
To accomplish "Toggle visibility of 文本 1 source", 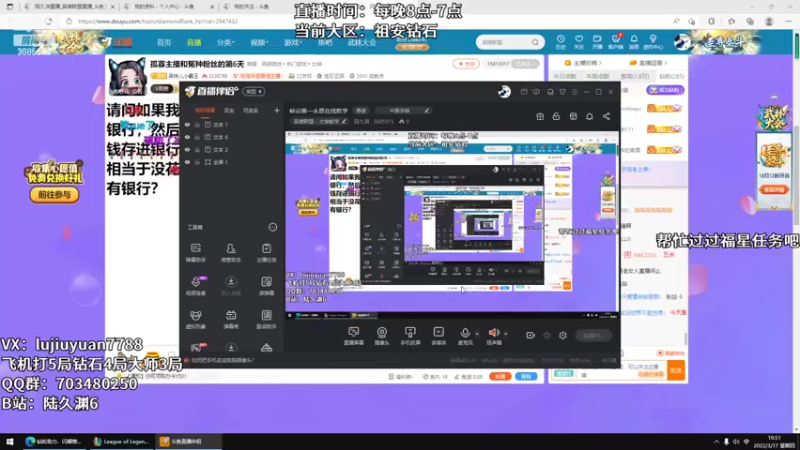I will [187, 124].
